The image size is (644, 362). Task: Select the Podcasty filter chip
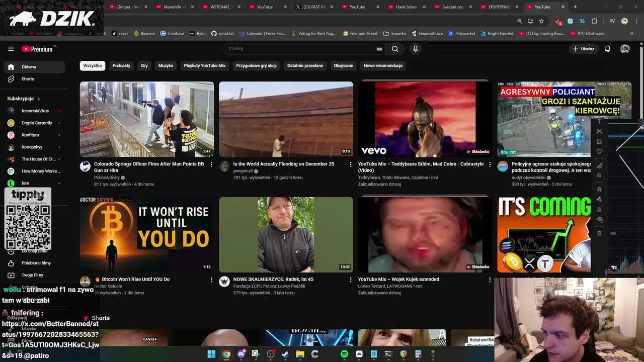pyautogui.click(x=121, y=65)
